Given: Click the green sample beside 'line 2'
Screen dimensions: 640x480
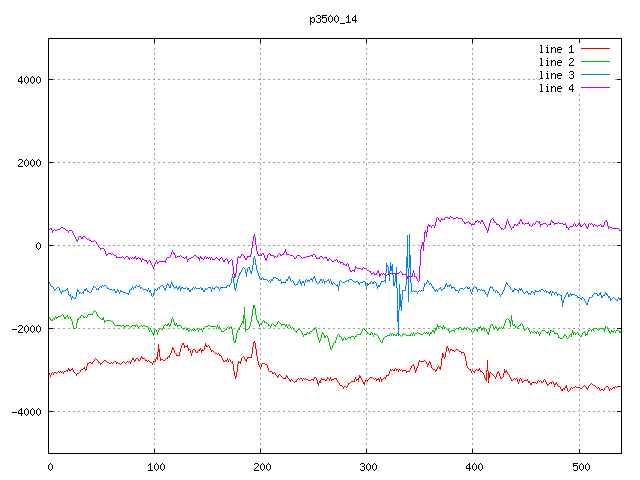Looking at the screenshot, I should (595, 62).
